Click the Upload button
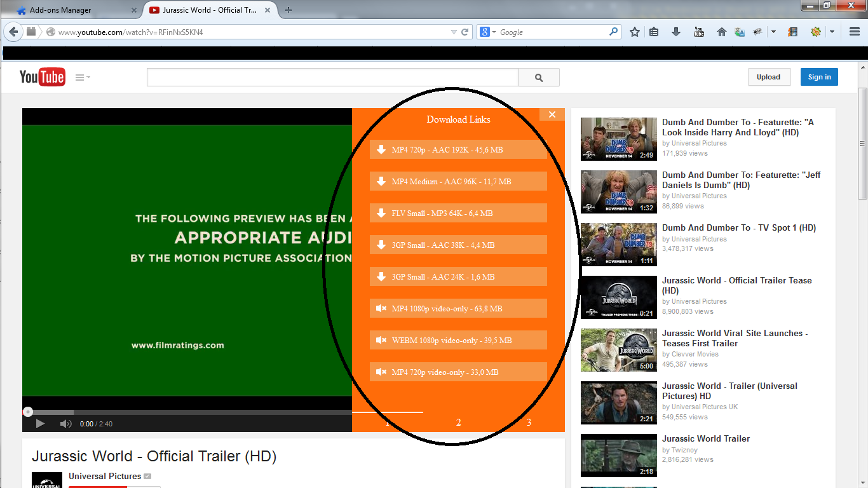 pos(768,77)
